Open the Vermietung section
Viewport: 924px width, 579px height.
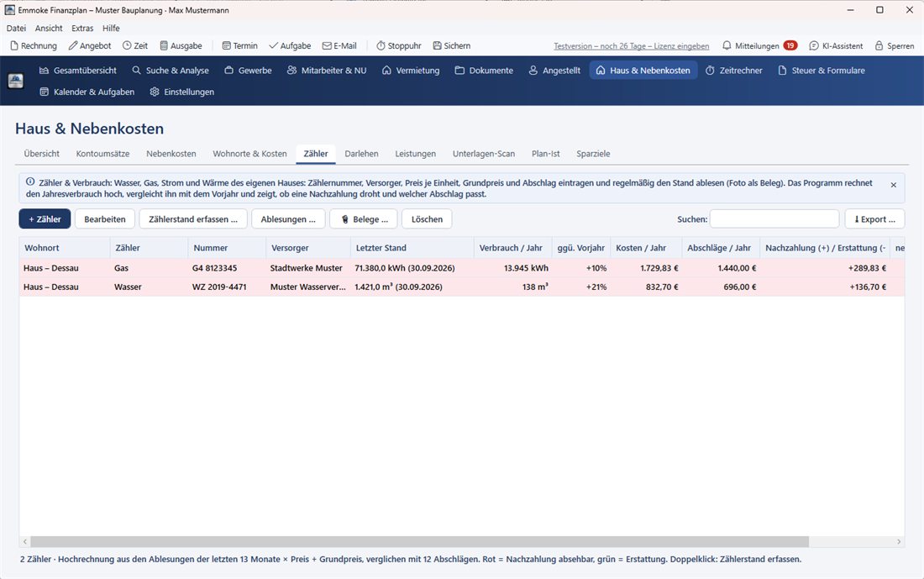pyautogui.click(x=411, y=70)
